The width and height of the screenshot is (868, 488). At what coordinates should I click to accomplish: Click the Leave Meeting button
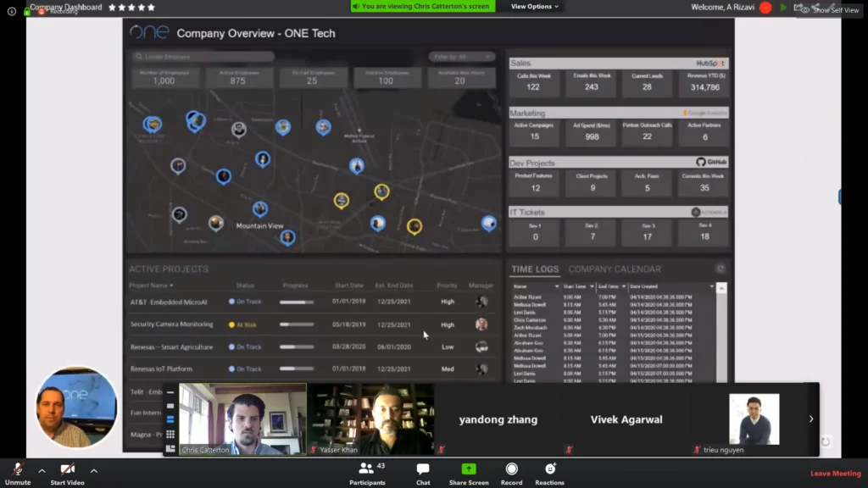coord(835,474)
